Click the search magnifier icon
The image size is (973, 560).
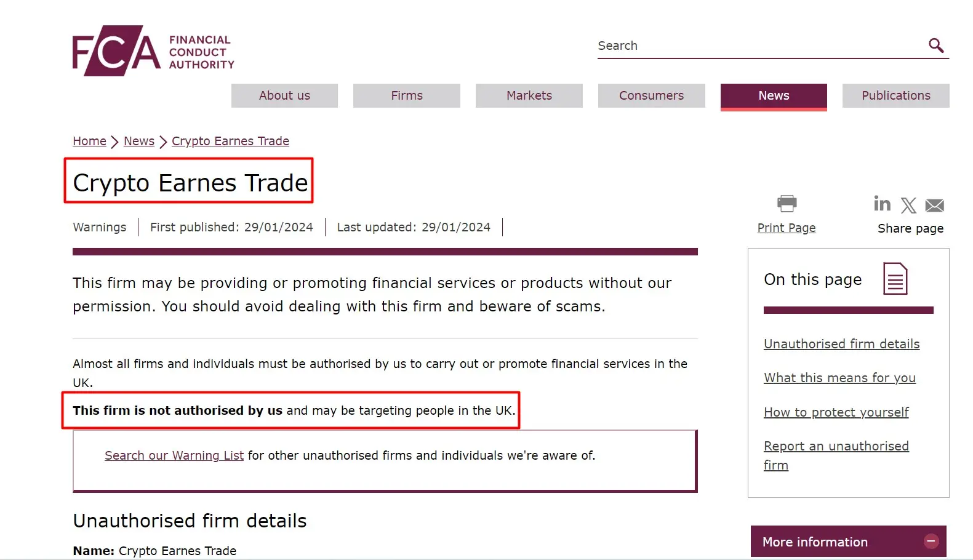point(935,45)
